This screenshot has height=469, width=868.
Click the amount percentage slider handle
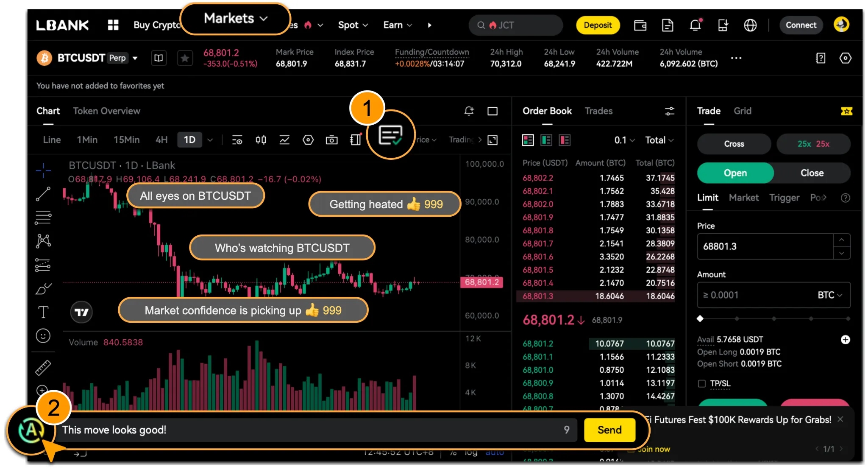click(x=700, y=318)
